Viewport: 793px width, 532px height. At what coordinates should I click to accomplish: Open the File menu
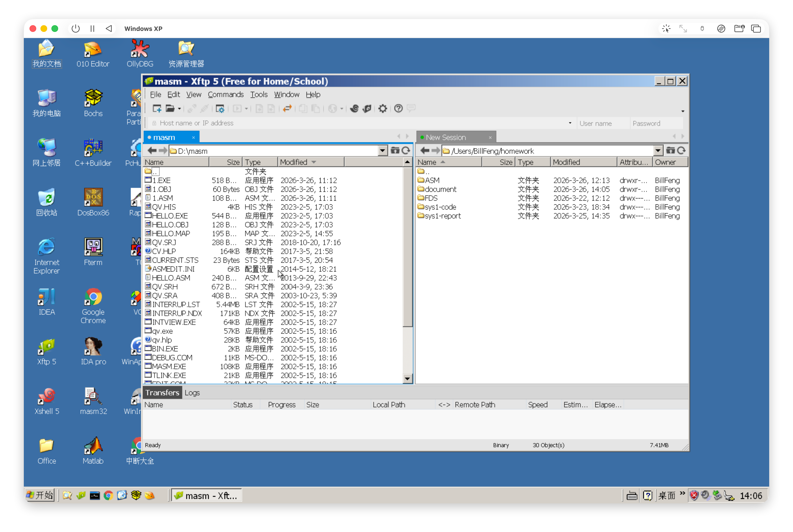tap(156, 94)
